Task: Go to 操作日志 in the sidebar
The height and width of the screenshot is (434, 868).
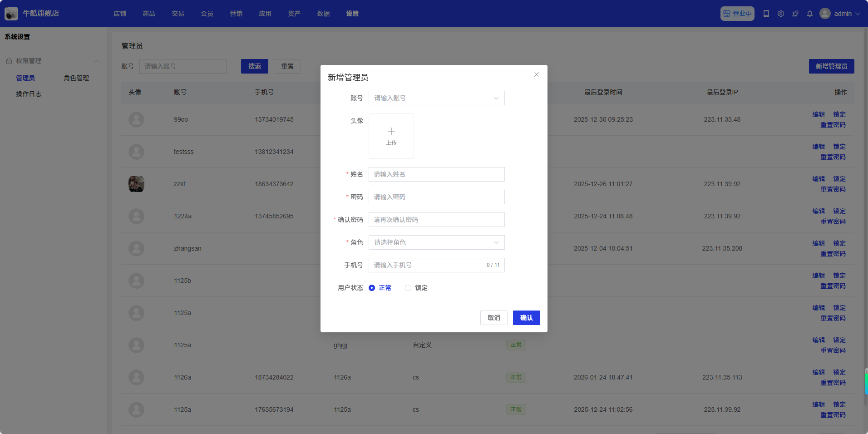Action: (x=29, y=94)
